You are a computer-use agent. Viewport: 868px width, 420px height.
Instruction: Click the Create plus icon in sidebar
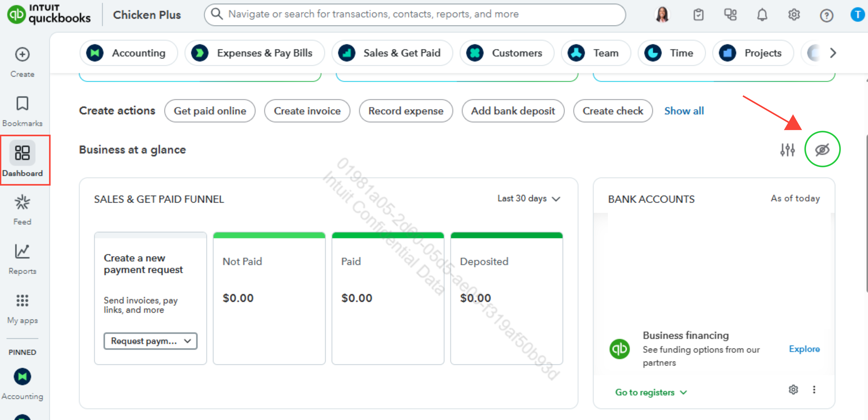[x=22, y=55]
